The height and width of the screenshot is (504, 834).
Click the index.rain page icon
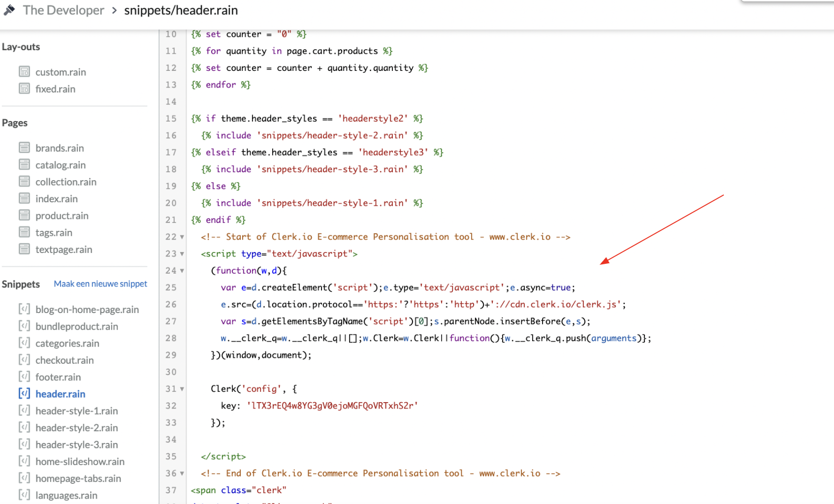(x=24, y=198)
